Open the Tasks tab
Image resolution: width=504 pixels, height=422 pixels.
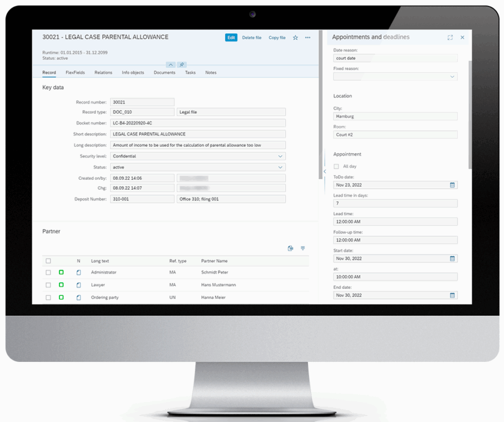190,72
